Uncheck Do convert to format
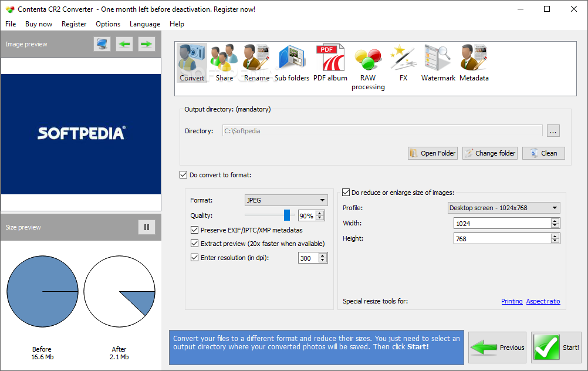 tap(183, 175)
